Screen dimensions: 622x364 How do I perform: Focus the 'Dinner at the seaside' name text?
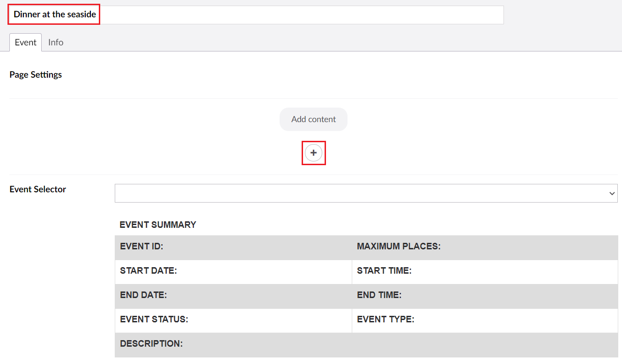pyautogui.click(x=55, y=15)
